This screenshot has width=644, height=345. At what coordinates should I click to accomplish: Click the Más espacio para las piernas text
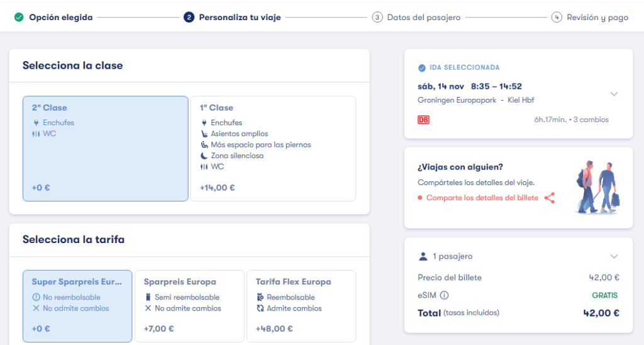pos(261,145)
